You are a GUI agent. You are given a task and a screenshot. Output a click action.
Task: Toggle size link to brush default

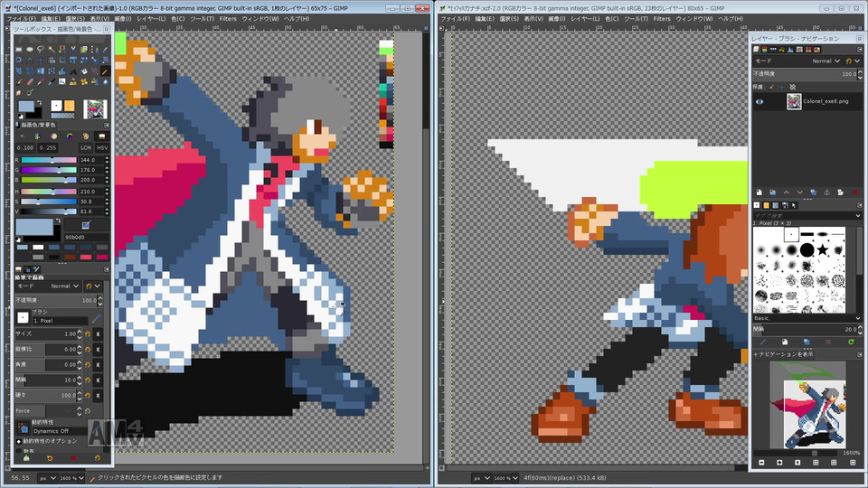coord(98,334)
